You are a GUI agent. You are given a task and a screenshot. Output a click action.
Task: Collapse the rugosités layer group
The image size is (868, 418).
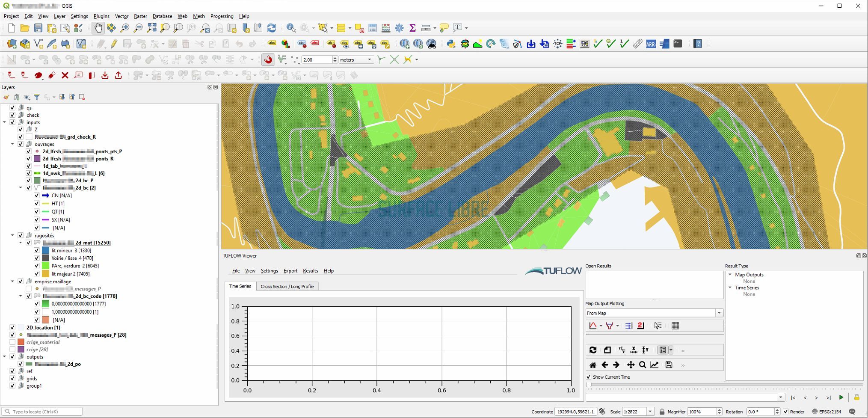tap(12, 235)
